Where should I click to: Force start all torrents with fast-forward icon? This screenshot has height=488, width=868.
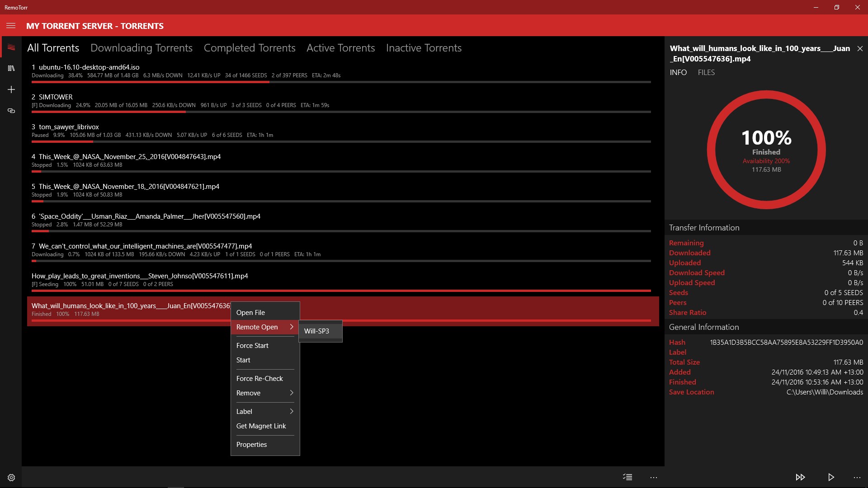click(x=801, y=477)
